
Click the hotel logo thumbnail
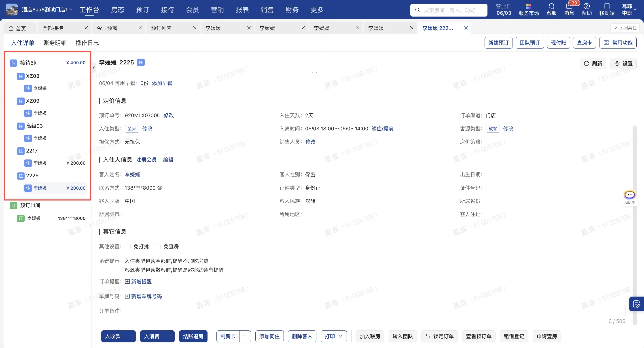click(11, 9)
